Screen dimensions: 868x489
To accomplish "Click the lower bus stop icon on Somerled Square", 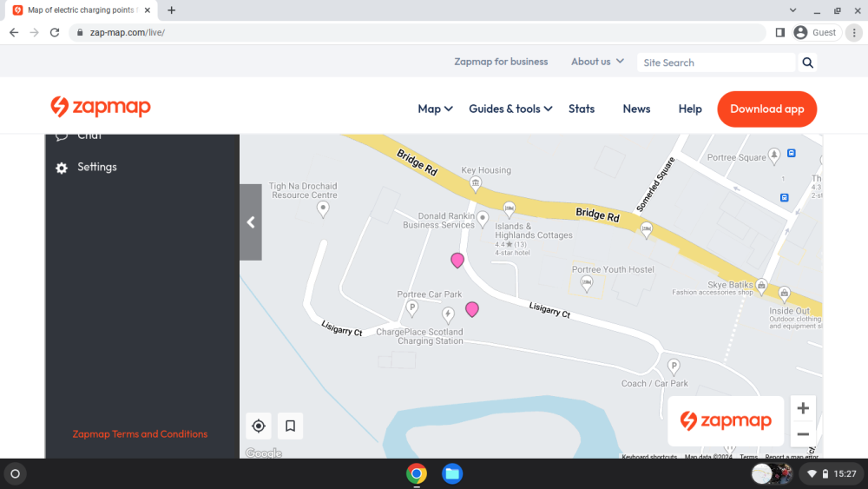I will [x=785, y=198].
